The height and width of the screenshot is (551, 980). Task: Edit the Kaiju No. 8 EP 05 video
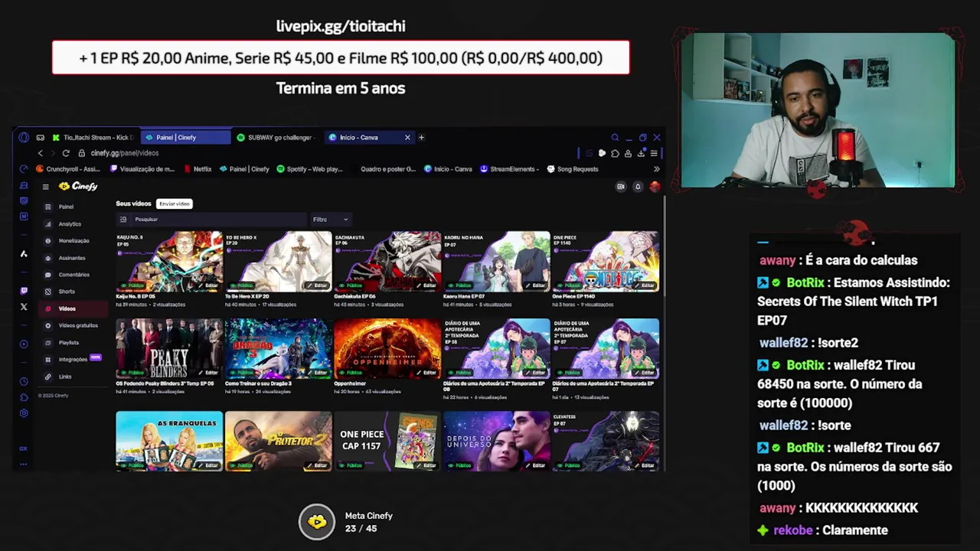(x=208, y=285)
